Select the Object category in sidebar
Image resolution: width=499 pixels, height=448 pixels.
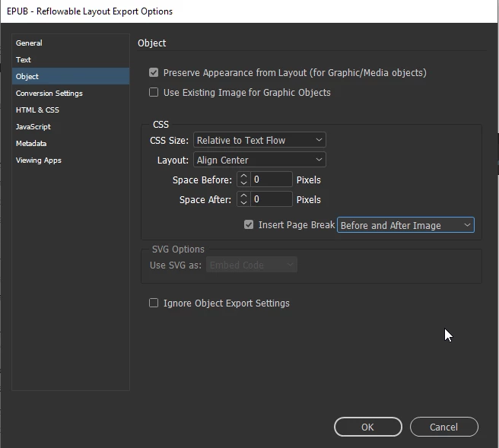coord(71,76)
